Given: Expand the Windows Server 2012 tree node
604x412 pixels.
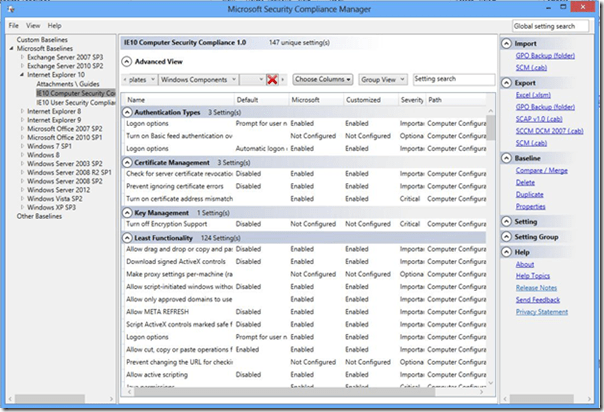Looking at the screenshot, I should (x=22, y=191).
